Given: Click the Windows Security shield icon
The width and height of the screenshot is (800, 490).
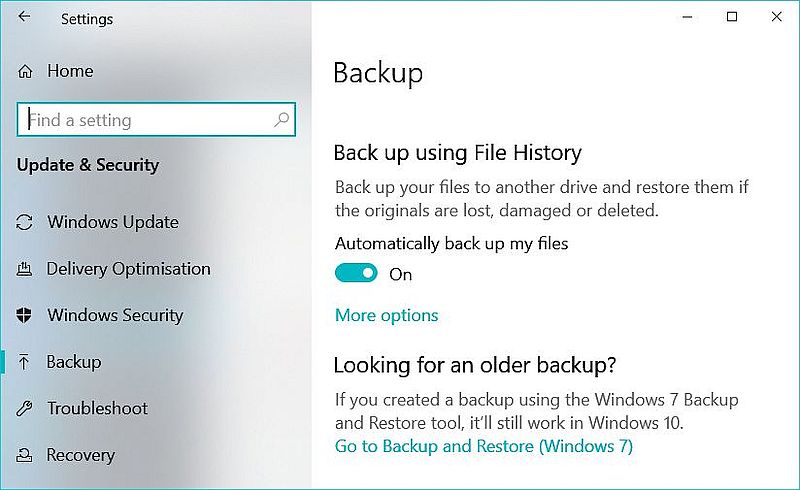Looking at the screenshot, I should tap(25, 315).
